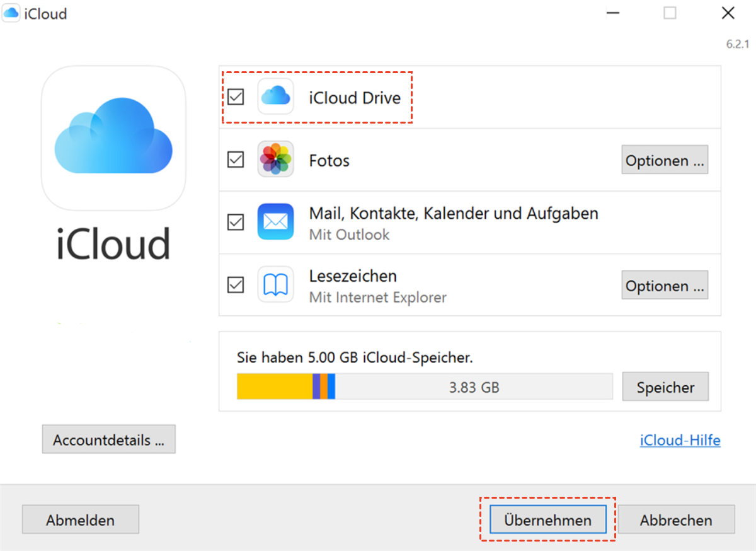756x551 pixels.
Task: Toggle the iCloud Drive checkbox
Action: point(236,97)
